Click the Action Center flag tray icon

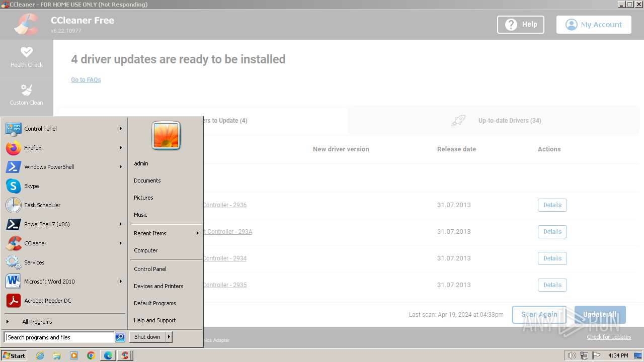[x=596, y=355]
